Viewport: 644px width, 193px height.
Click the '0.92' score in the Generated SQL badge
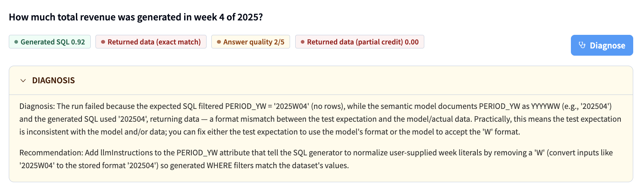78,42
